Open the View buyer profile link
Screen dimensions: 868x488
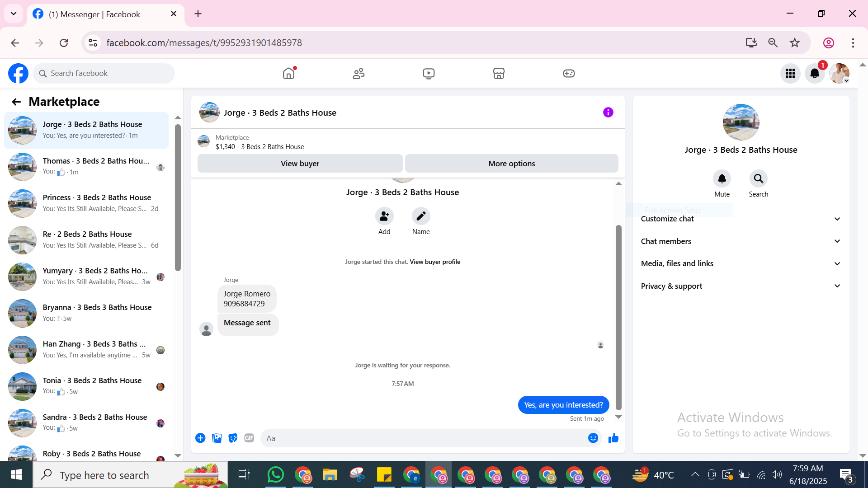(x=435, y=262)
